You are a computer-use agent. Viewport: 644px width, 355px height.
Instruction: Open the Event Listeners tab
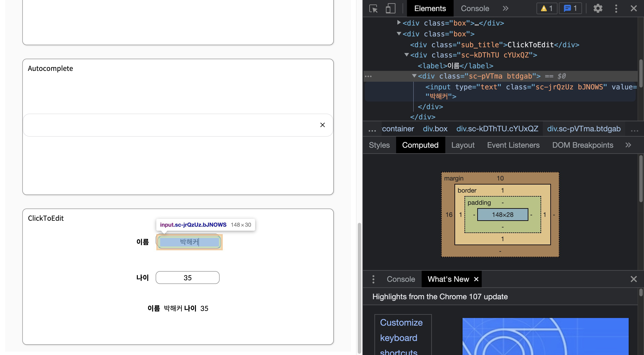click(513, 145)
